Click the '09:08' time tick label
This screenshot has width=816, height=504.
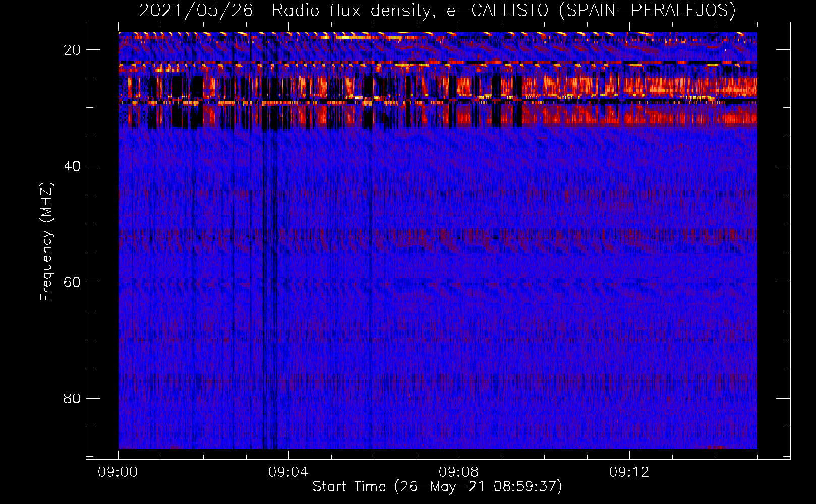[459, 472]
